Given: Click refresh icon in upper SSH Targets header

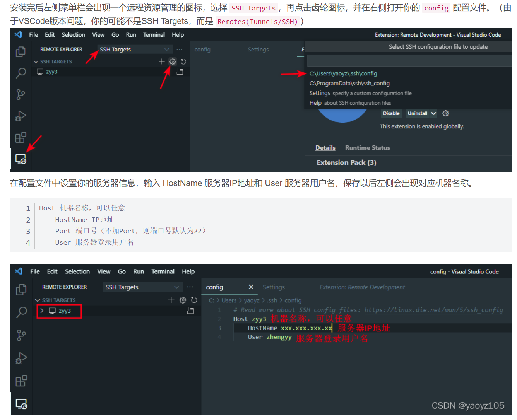Looking at the screenshot, I should point(183,61).
